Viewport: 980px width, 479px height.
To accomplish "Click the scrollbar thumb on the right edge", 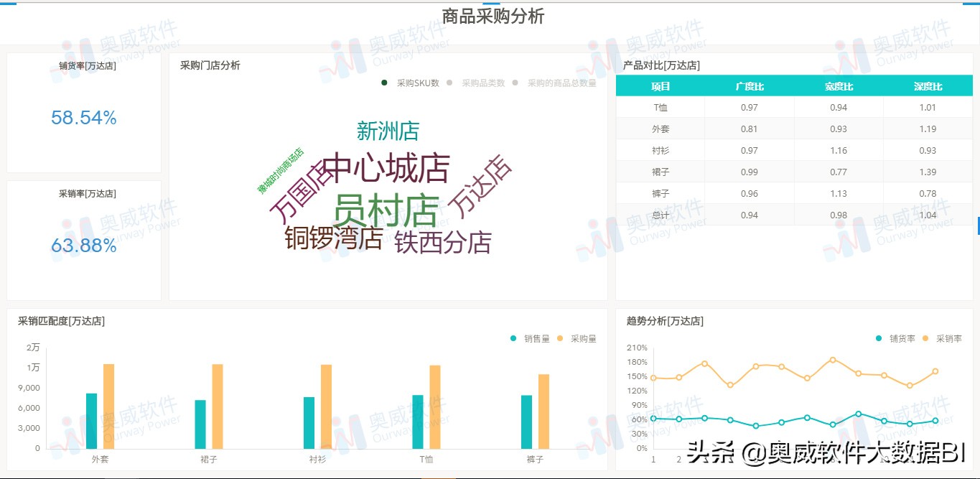I will (977, 226).
